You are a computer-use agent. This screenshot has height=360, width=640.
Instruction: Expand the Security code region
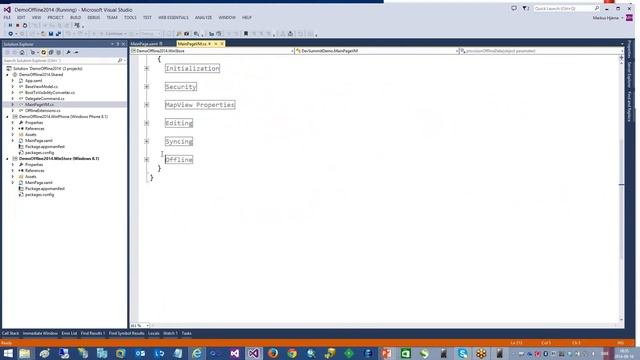[x=147, y=87]
